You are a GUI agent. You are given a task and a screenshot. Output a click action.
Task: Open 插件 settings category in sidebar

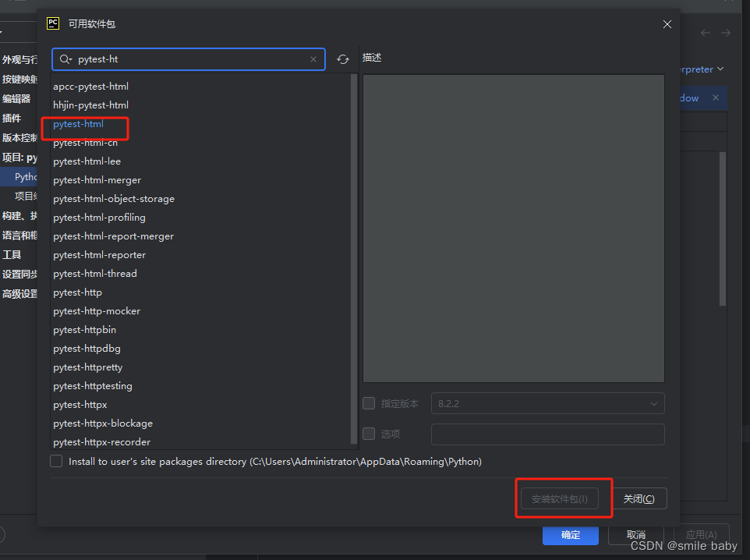click(x=12, y=119)
